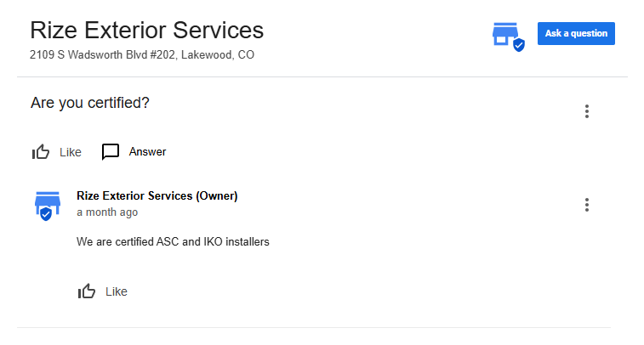Click the 'a month ago' timestamp
This screenshot has width=644, height=345.
(107, 212)
